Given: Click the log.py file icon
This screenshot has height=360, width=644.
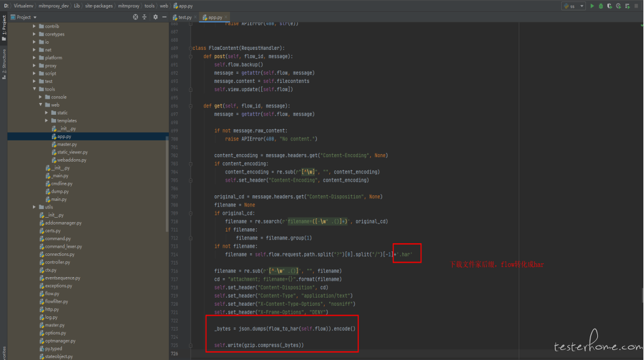Looking at the screenshot, I should point(42,317).
